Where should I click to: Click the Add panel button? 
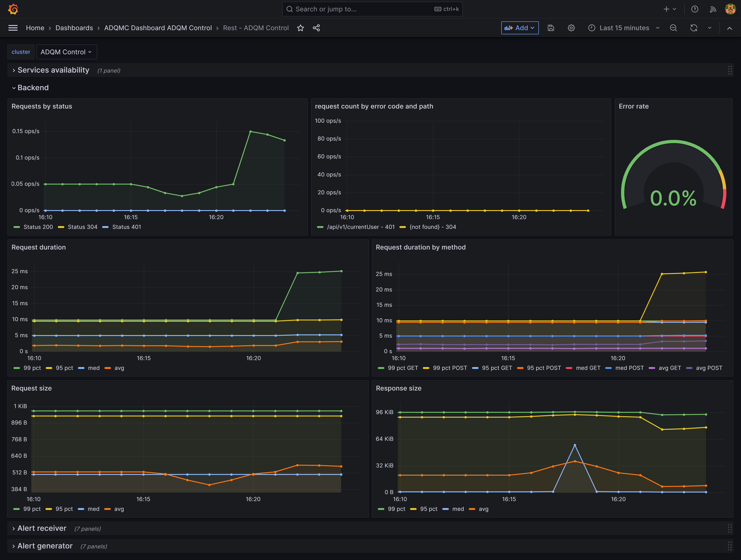(x=520, y=28)
